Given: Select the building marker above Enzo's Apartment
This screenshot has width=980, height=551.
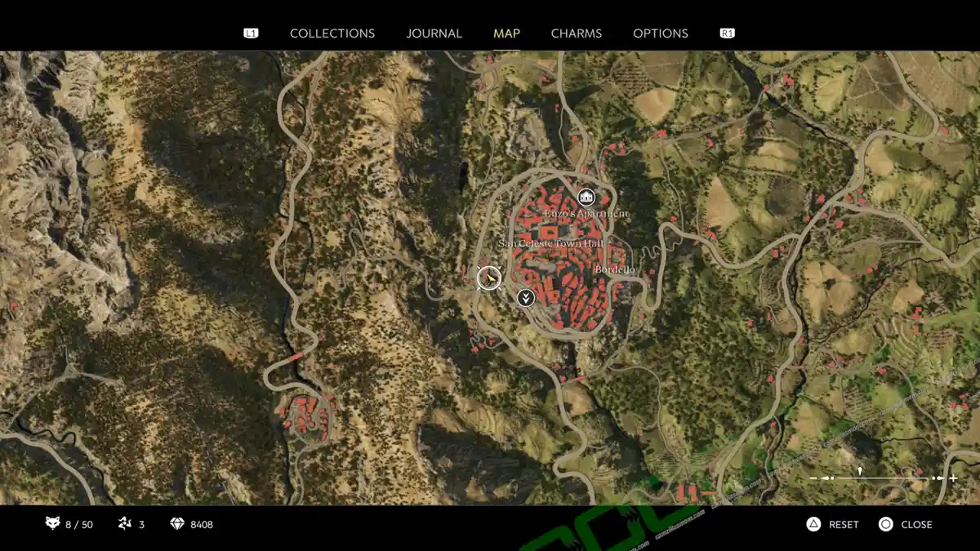Looking at the screenshot, I should (x=586, y=197).
